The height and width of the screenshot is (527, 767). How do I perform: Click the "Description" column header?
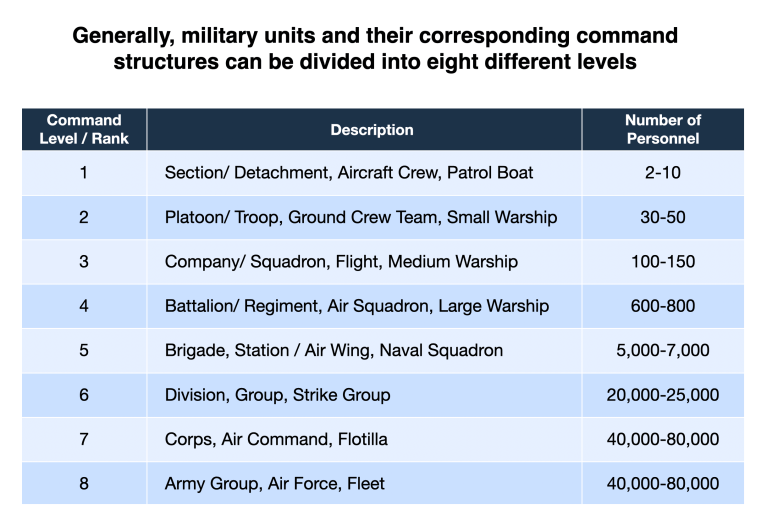pyautogui.click(x=371, y=130)
